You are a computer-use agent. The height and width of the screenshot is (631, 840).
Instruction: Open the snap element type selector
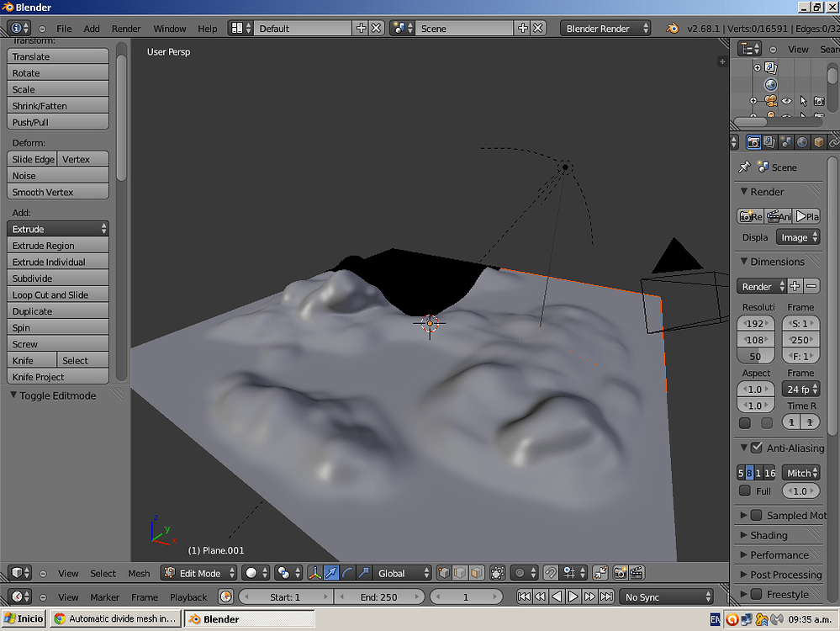pos(573,573)
